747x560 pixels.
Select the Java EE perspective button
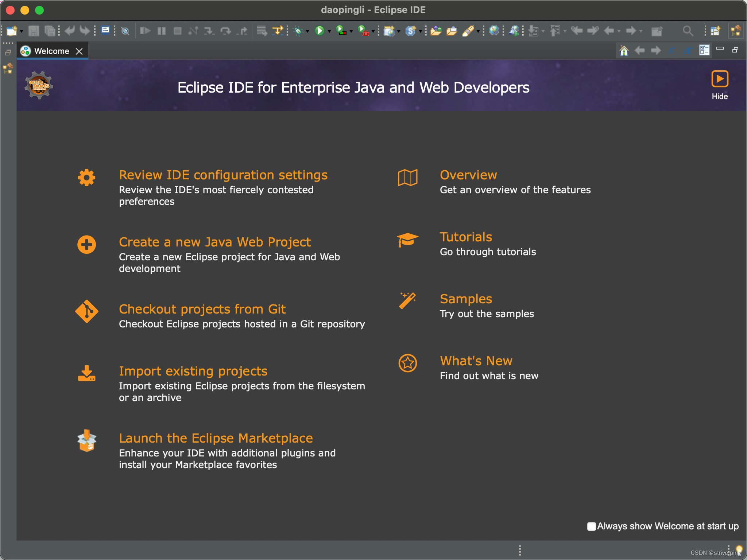tap(736, 31)
